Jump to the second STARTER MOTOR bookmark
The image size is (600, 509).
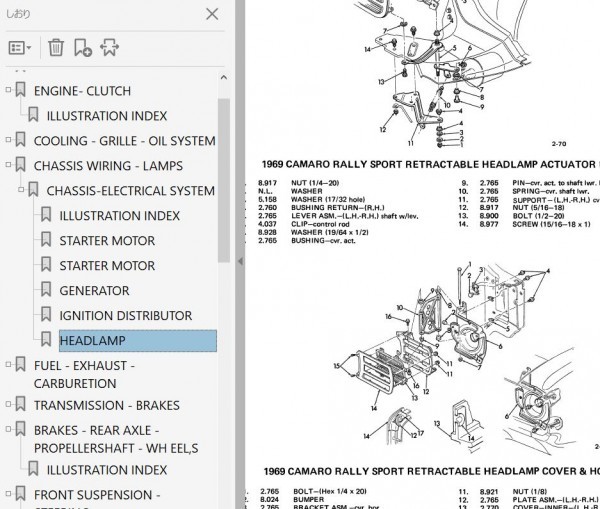[x=107, y=266]
